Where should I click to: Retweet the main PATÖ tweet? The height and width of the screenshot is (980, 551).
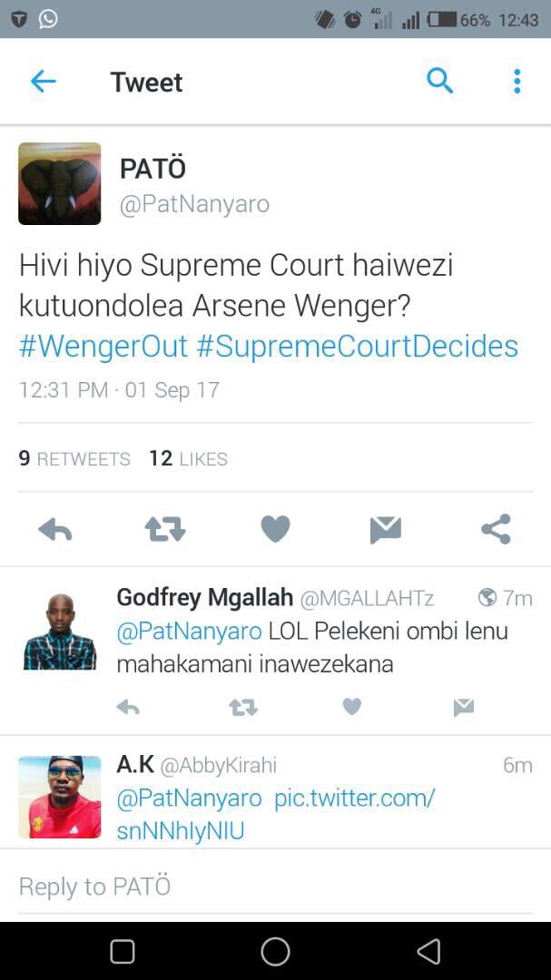pyautogui.click(x=165, y=530)
